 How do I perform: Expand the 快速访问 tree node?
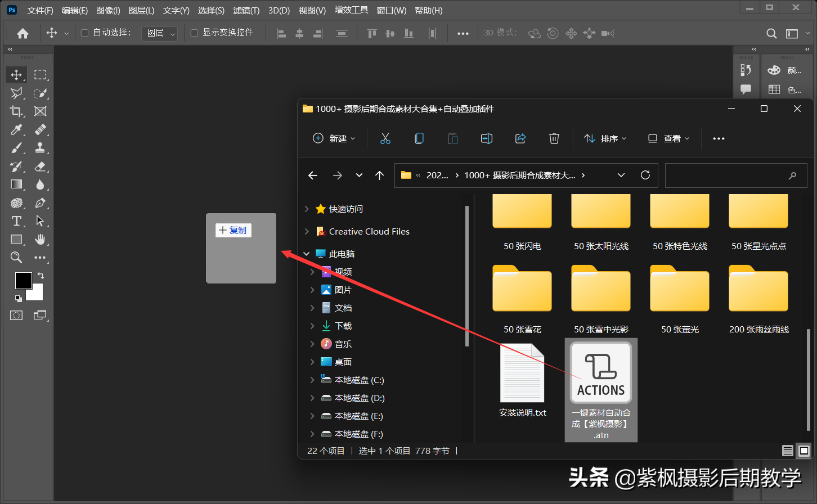[x=307, y=209]
